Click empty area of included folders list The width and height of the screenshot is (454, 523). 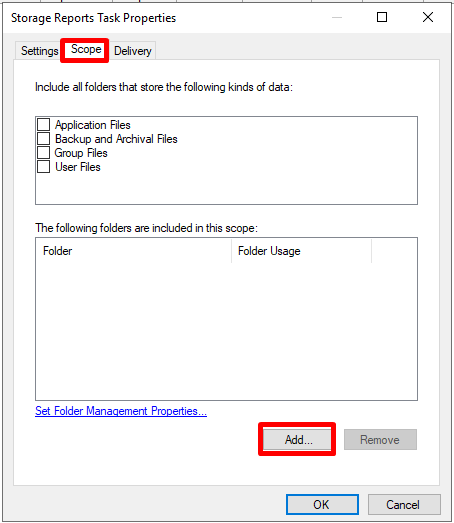click(226, 330)
